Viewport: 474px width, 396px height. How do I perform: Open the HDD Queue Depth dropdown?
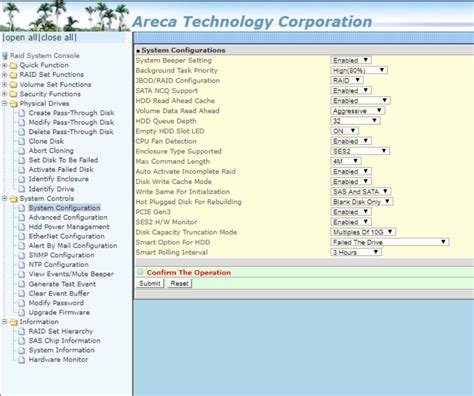point(355,121)
